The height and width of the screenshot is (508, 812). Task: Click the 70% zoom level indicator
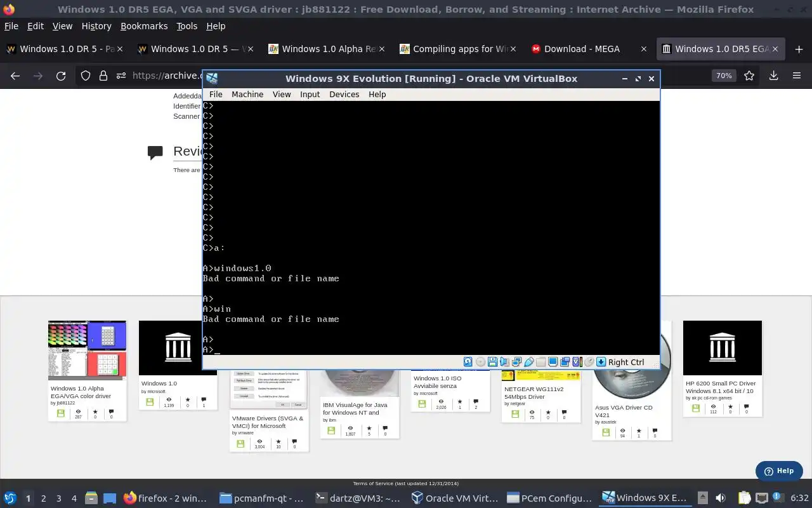point(724,76)
